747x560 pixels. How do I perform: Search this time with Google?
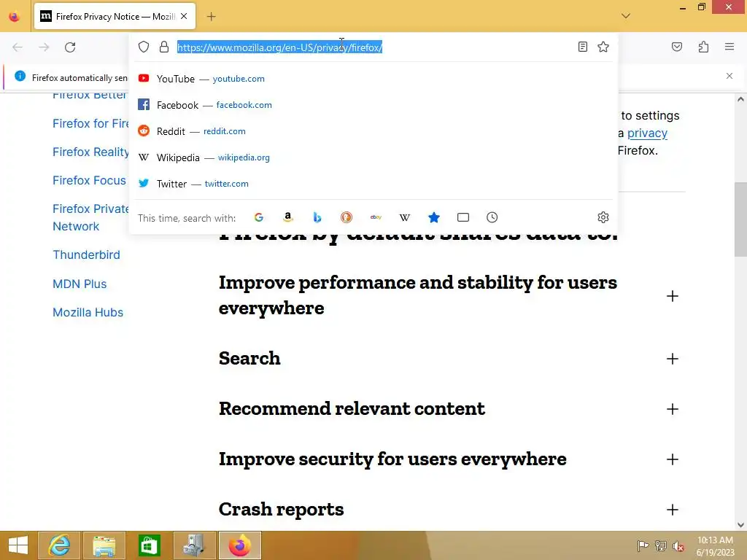(x=259, y=217)
